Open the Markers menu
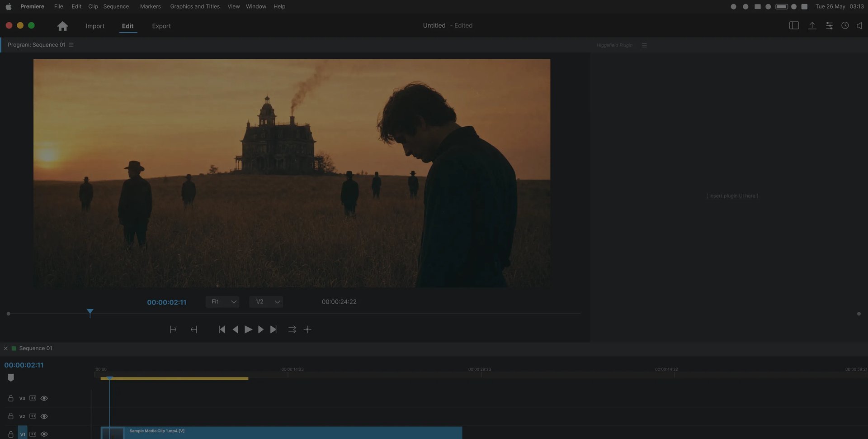 tap(150, 6)
